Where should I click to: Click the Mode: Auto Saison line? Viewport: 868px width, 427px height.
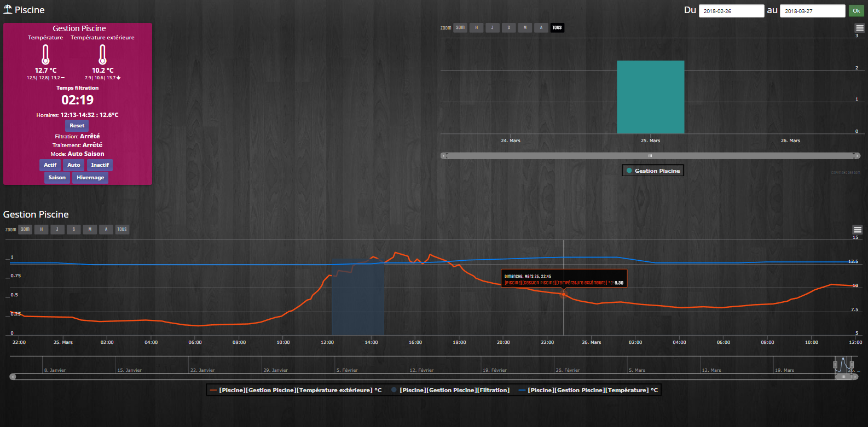coord(77,154)
